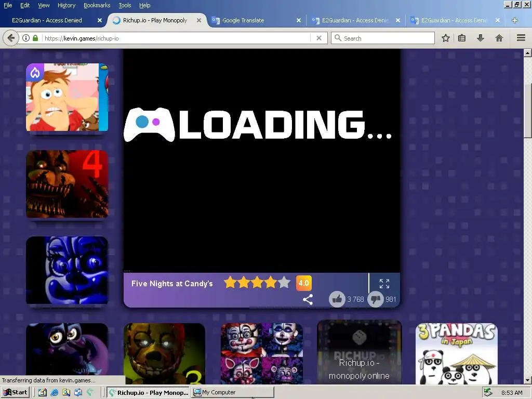The width and height of the screenshot is (532, 399).
Task: Click the system tray network icon
Action: (x=488, y=393)
